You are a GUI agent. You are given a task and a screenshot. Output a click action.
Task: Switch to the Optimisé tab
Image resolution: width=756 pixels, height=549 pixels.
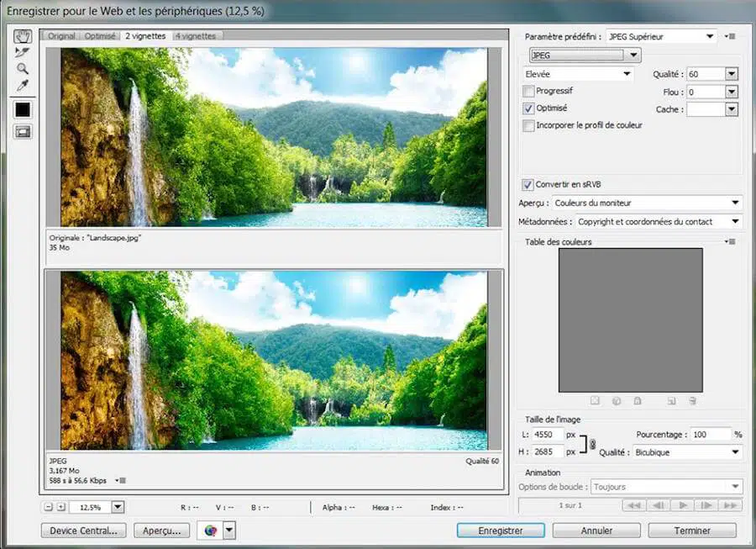[x=100, y=36]
